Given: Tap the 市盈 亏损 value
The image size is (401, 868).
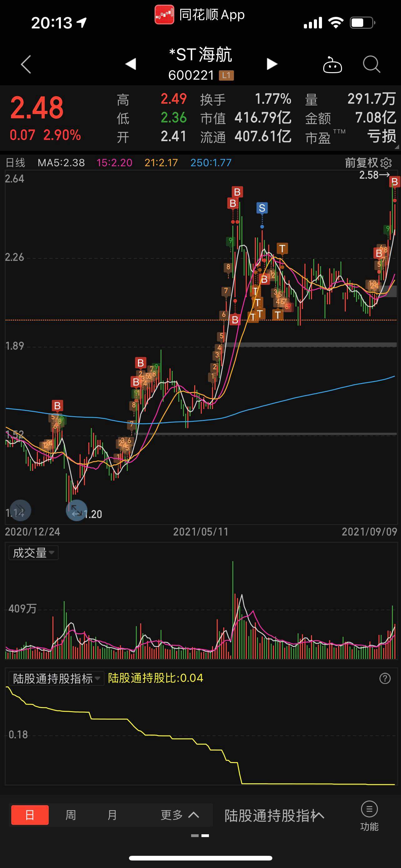Looking at the screenshot, I should point(381,137).
